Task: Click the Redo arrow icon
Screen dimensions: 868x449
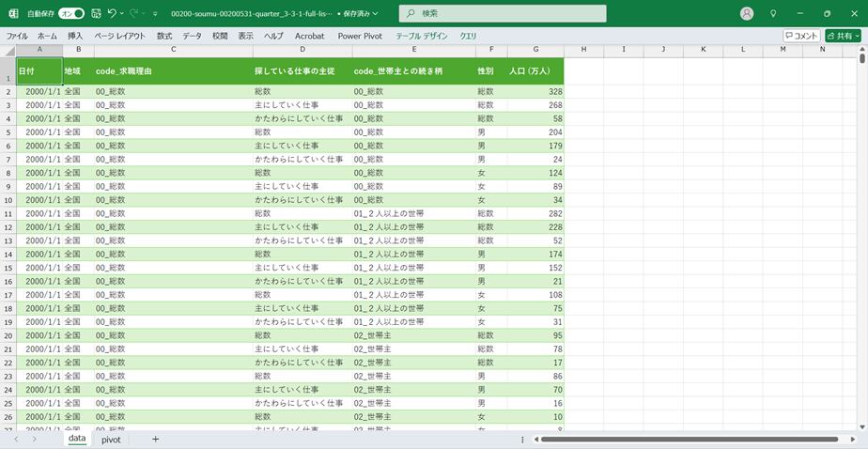Action: point(134,14)
